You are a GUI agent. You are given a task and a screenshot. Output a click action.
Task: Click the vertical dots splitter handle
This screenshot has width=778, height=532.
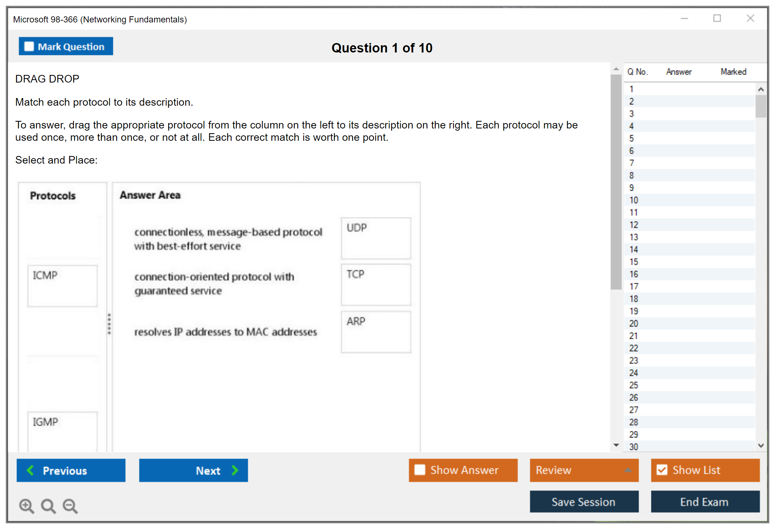tap(109, 324)
